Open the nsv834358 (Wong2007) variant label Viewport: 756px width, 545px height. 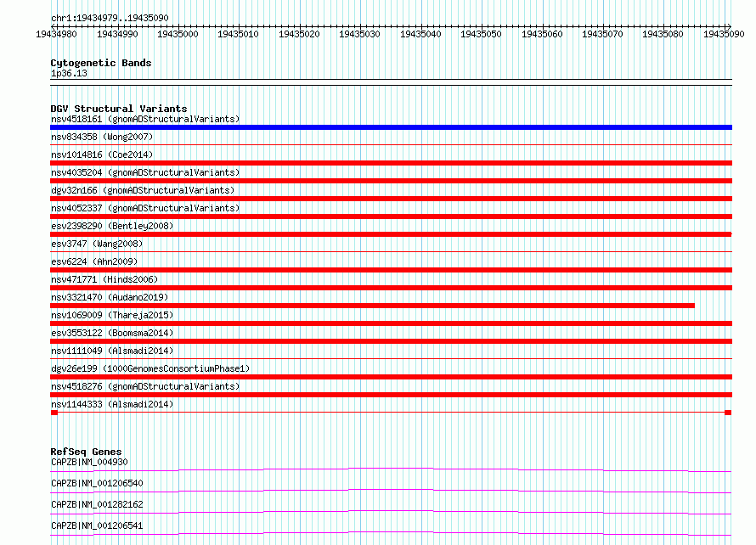102,137
